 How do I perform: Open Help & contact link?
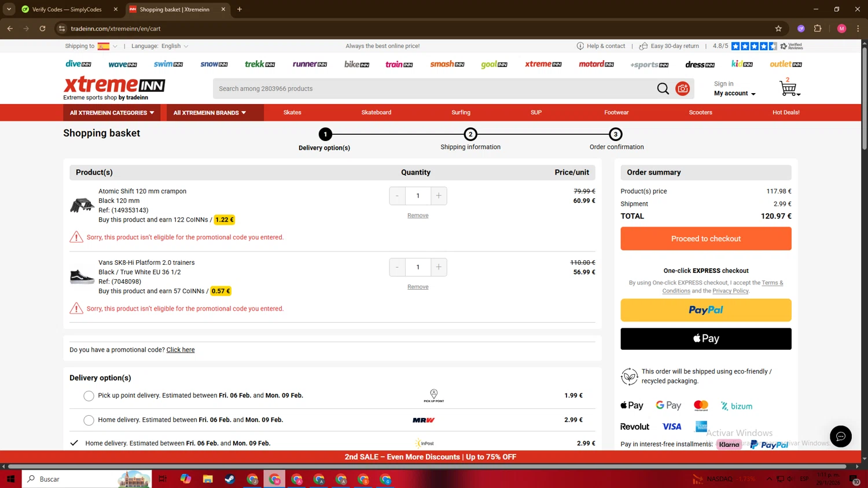601,46
